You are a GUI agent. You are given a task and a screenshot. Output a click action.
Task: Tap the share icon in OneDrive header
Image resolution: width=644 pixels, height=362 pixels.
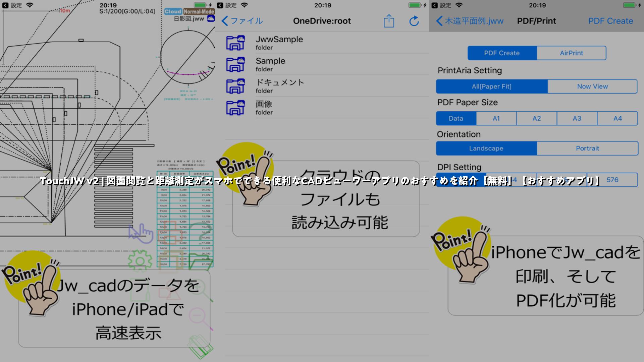click(x=389, y=21)
